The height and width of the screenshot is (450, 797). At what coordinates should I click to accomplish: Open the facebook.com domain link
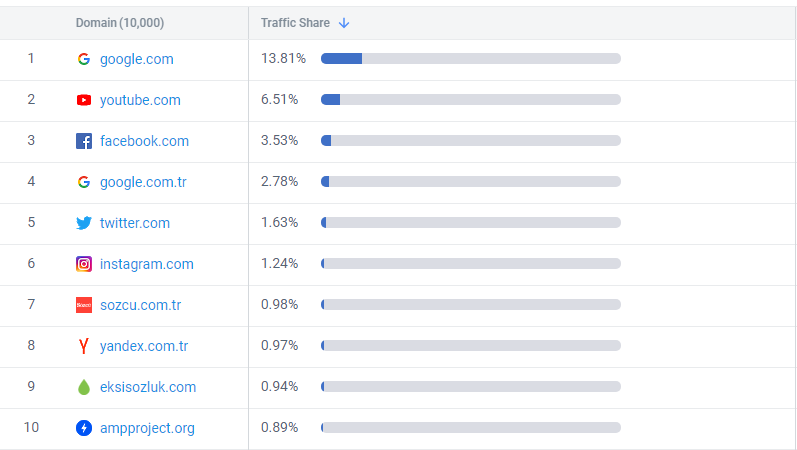(144, 141)
